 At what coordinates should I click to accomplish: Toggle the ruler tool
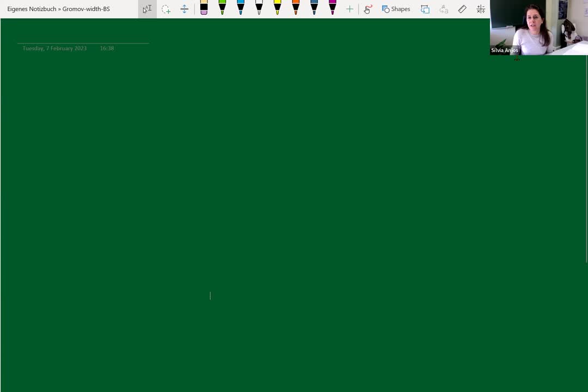462,9
